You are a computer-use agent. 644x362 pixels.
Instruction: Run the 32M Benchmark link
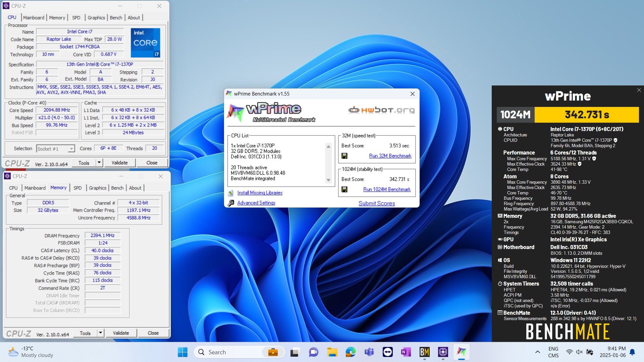(x=390, y=156)
